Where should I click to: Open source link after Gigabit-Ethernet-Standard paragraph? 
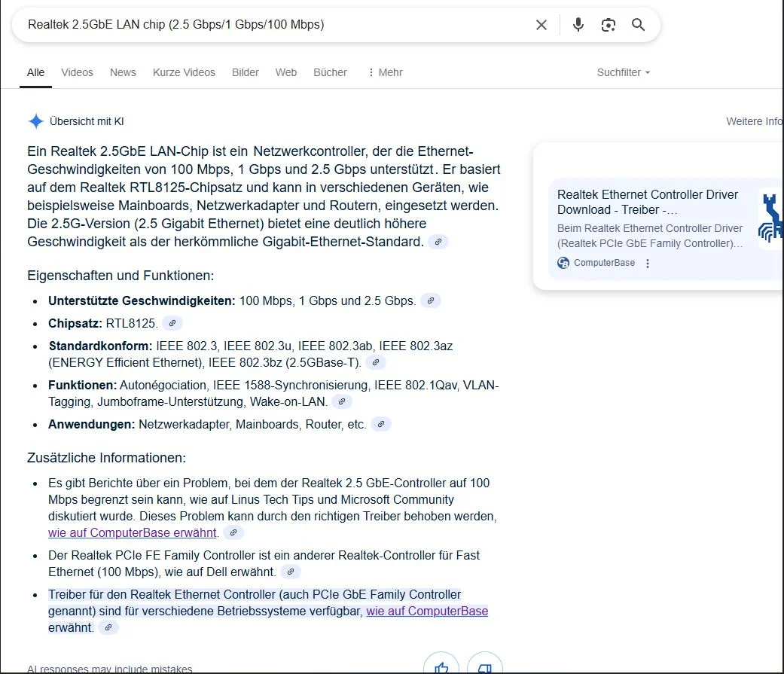438,242
